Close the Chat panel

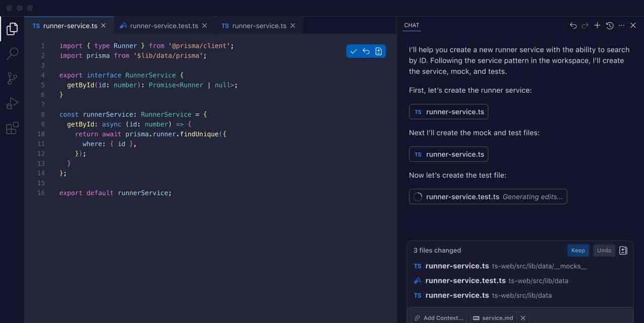(x=633, y=25)
